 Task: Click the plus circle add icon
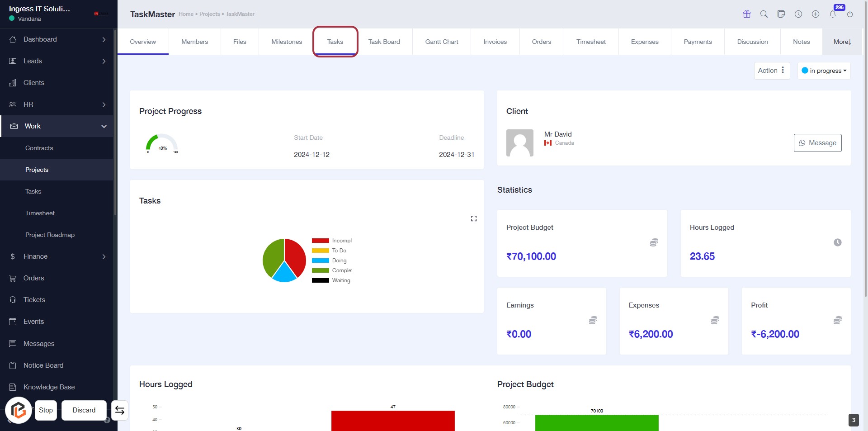click(816, 14)
